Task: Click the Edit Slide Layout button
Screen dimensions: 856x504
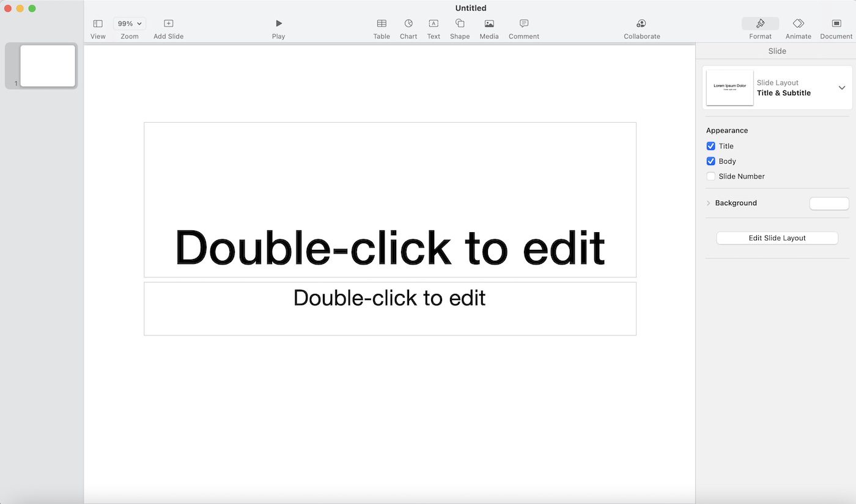Action: tap(777, 238)
